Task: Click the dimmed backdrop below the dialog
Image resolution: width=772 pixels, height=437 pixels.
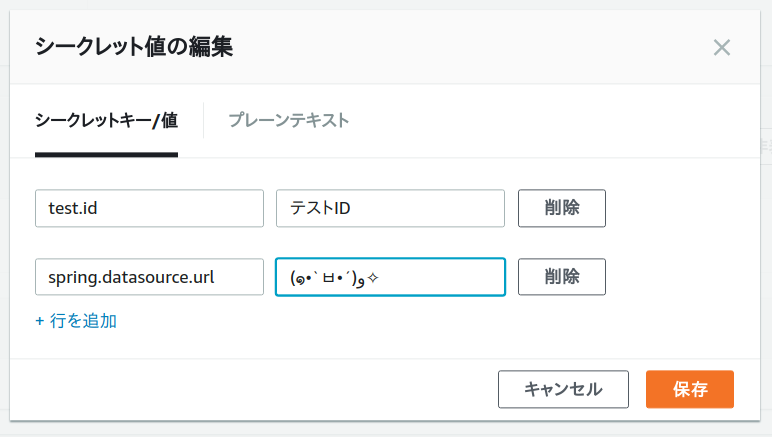Action: pyautogui.click(x=386, y=430)
